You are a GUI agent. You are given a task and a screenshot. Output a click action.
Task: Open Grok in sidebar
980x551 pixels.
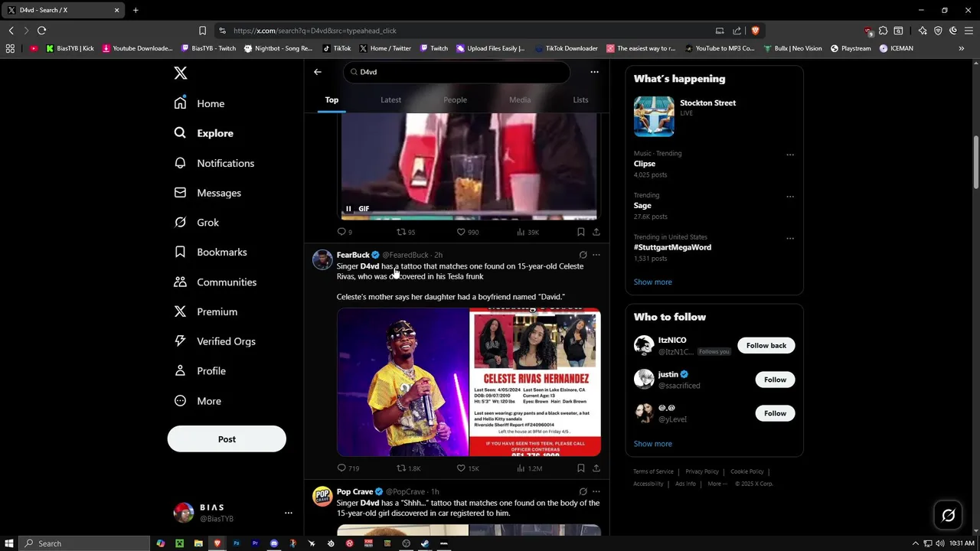point(197,223)
